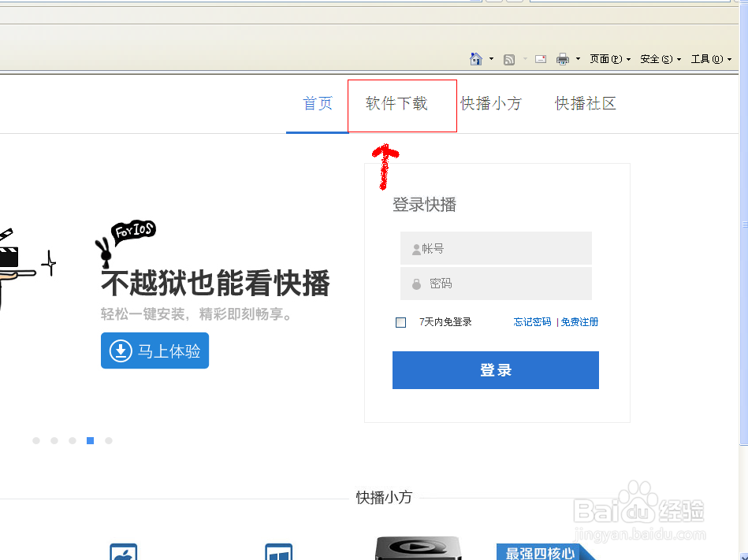Click the 忘记密码 link
Screen dimensions: 748x560
point(532,322)
